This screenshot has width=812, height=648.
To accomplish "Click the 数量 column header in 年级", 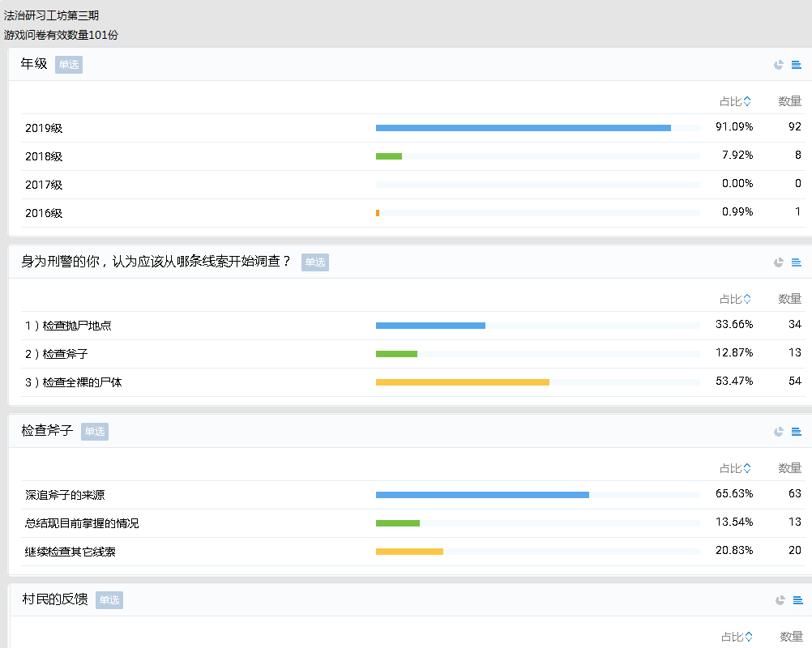I will pyautogui.click(x=789, y=101).
